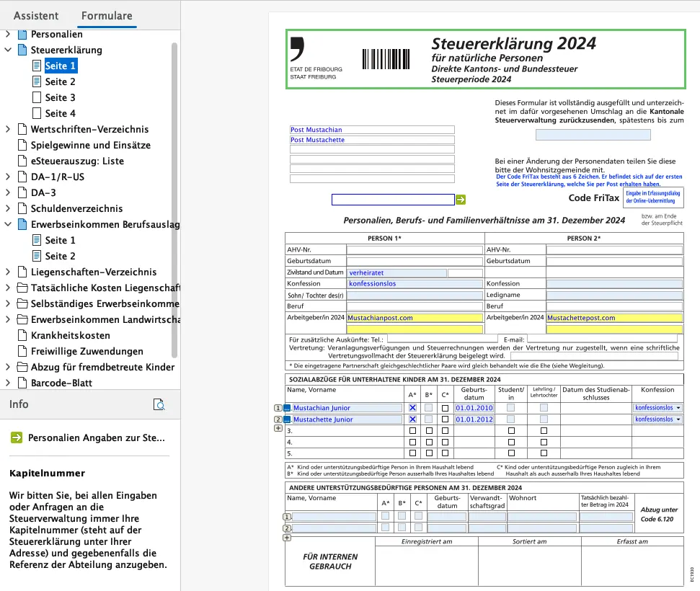
Task: Open the Personalien Angaben zur Steuererklärung link
Action: [97, 437]
